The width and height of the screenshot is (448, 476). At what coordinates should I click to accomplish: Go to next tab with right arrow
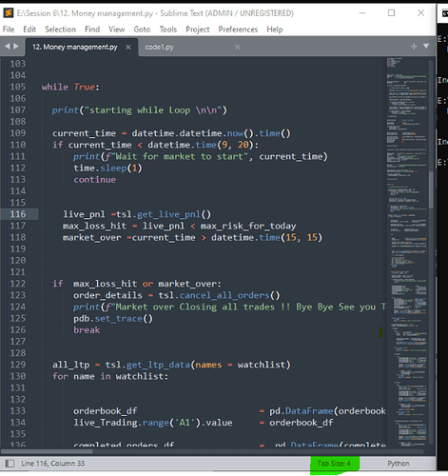(x=16, y=47)
